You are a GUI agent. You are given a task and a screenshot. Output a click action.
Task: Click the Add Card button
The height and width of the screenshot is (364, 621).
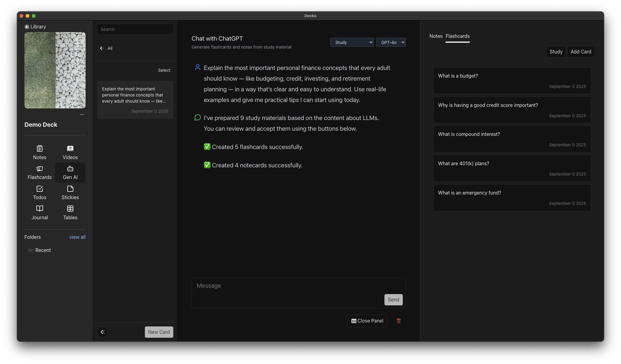(x=581, y=52)
